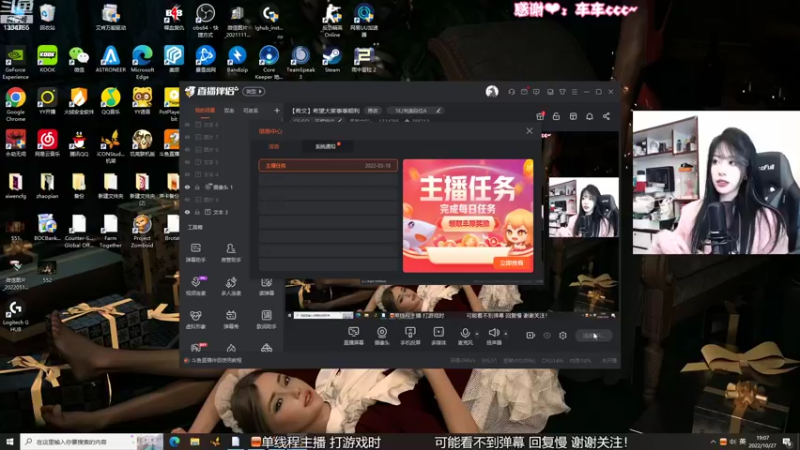Open the 多人连麦 tool
This screenshot has height=450, width=800.
point(231,286)
